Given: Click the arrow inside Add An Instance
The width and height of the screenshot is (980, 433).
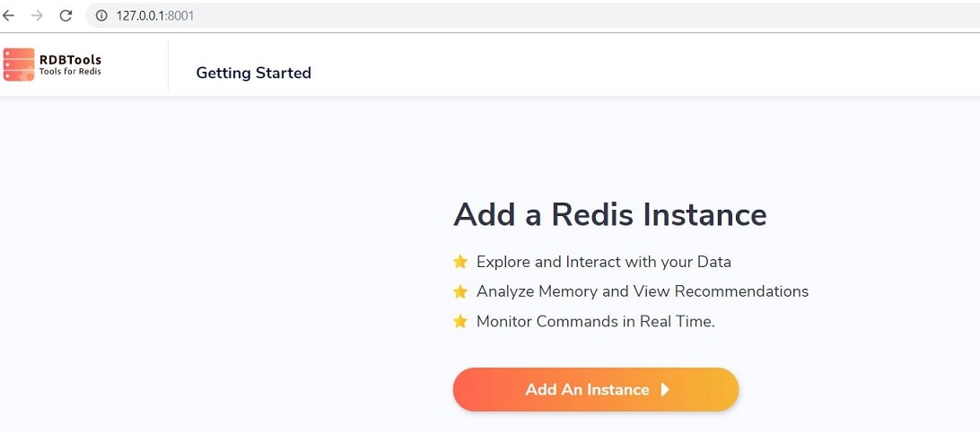Looking at the screenshot, I should (665, 389).
